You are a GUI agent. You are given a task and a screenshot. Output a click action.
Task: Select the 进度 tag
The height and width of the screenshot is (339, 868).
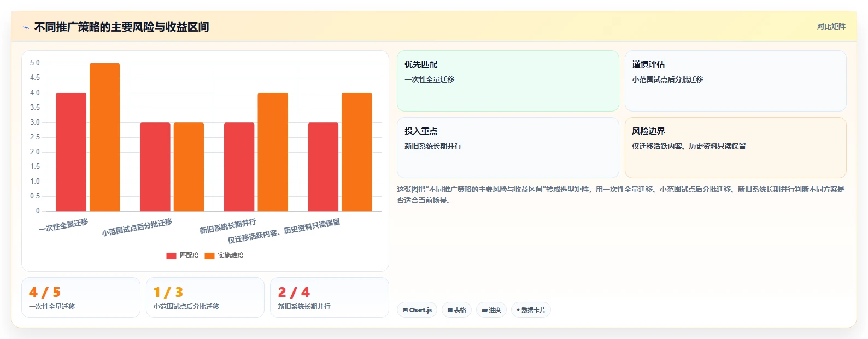[x=491, y=310]
